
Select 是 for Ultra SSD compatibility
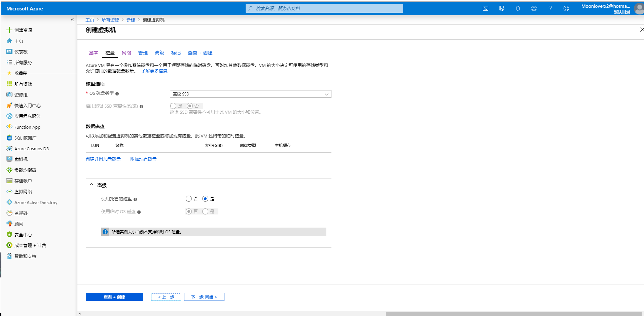point(173,106)
